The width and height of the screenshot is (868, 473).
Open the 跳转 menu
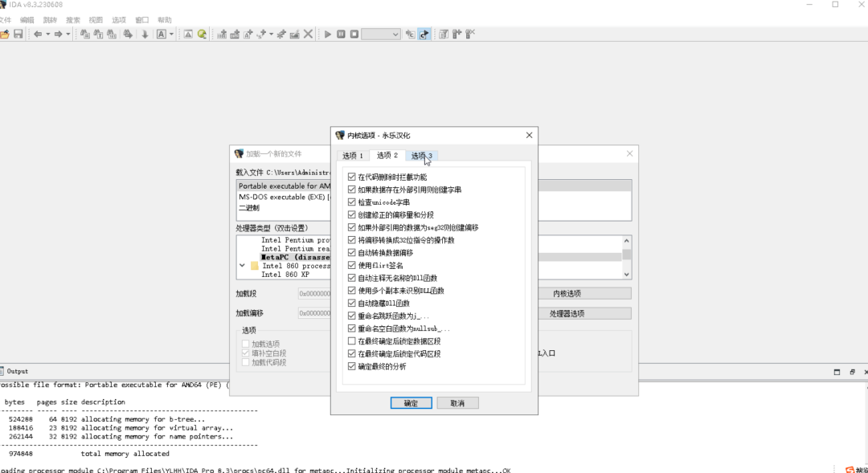point(51,20)
